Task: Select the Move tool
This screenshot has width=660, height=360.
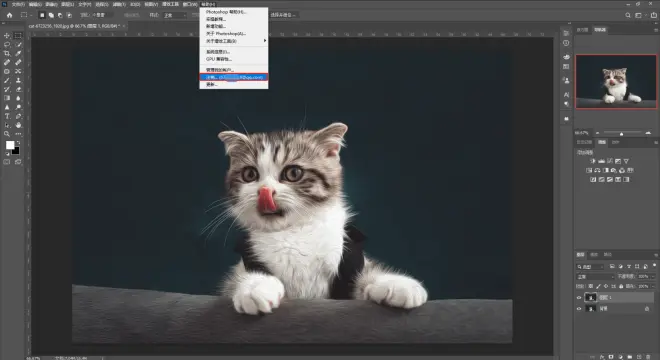Action: coord(7,36)
